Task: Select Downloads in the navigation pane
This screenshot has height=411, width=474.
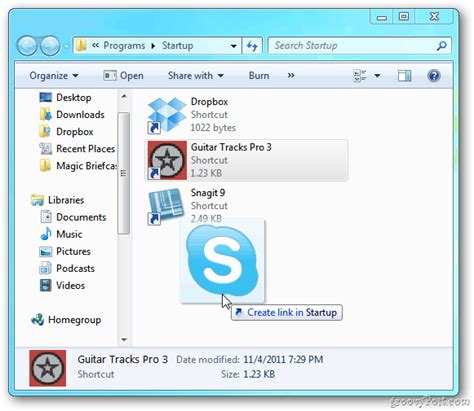Action: [x=80, y=115]
